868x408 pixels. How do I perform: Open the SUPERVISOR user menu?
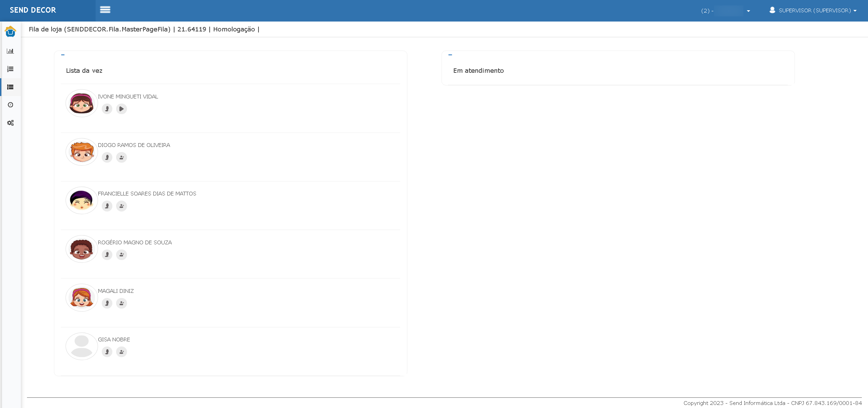(x=813, y=11)
